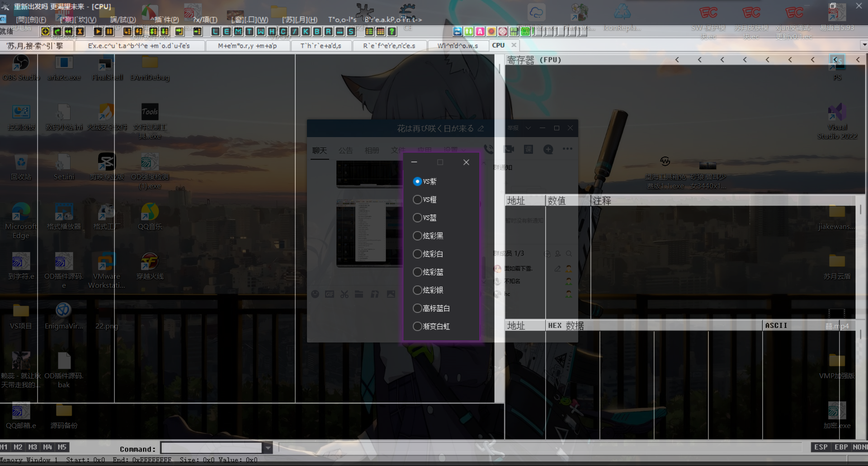Close the CPU tab
The height and width of the screenshot is (466, 868).
click(x=514, y=45)
